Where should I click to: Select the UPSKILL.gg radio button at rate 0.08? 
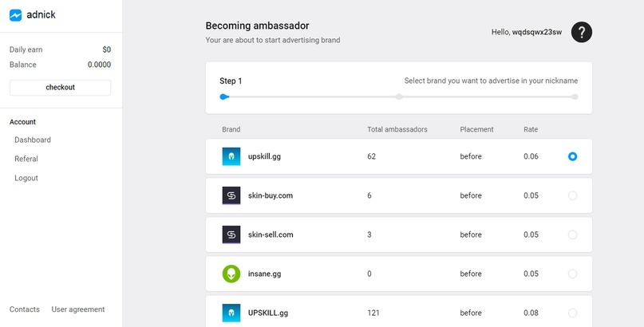coord(572,313)
